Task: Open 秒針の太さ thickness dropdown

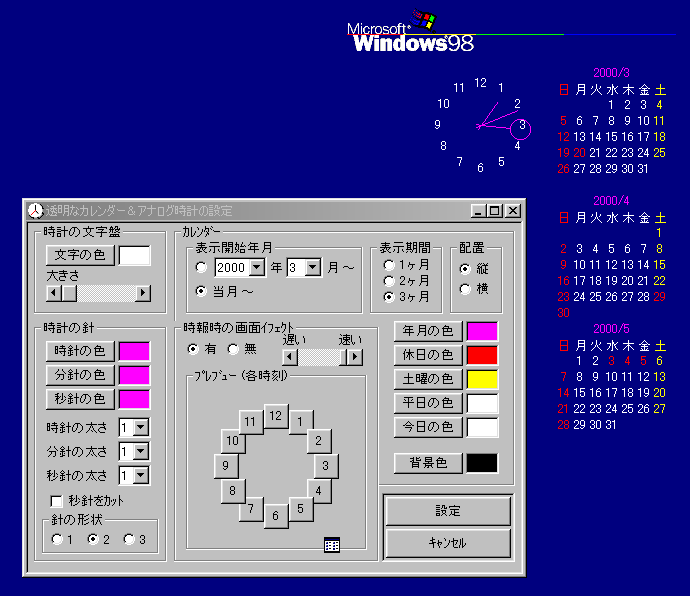Action: click(x=141, y=475)
